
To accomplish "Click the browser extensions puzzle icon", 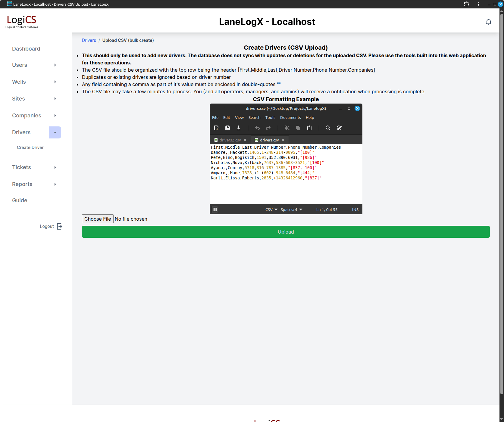I will tap(466, 4).
